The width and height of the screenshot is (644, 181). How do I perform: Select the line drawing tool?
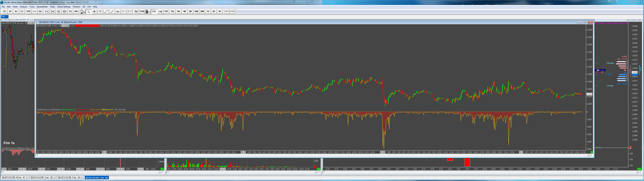click(x=106, y=12)
